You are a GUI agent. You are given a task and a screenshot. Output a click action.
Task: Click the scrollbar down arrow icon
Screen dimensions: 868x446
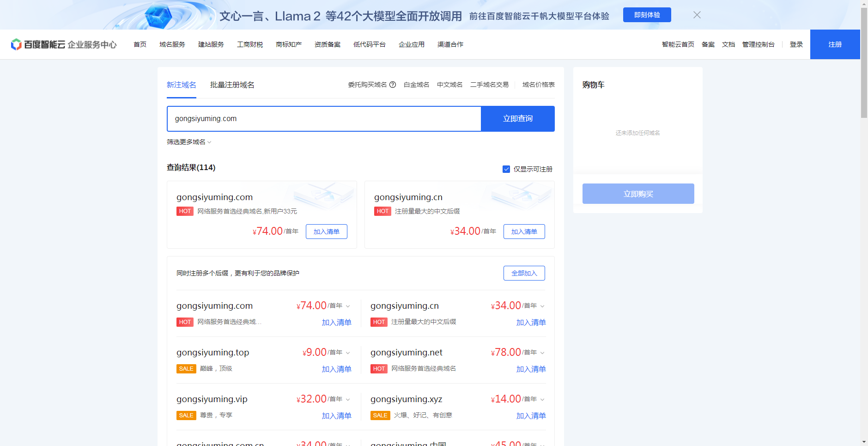pos(863,442)
